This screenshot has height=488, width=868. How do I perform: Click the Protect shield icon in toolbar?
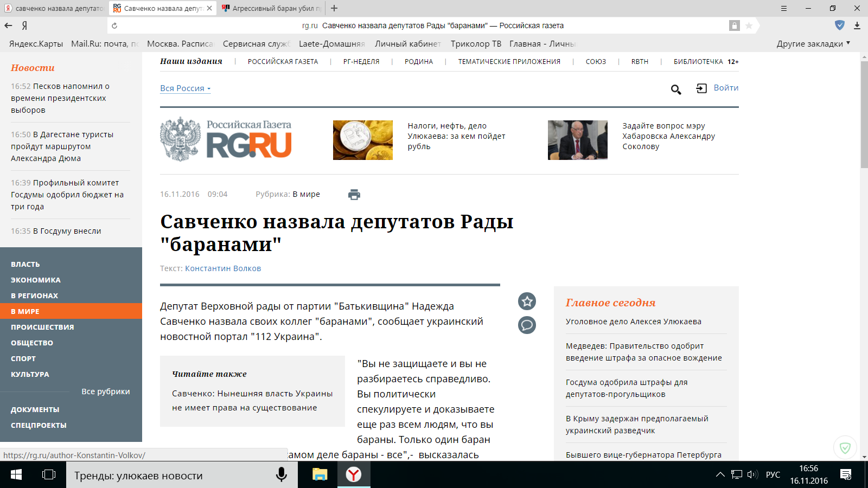(x=839, y=25)
